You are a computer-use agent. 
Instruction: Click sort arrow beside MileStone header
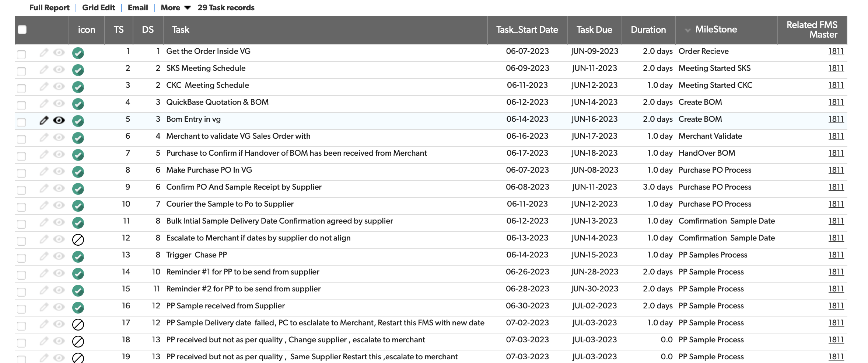(687, 30)
